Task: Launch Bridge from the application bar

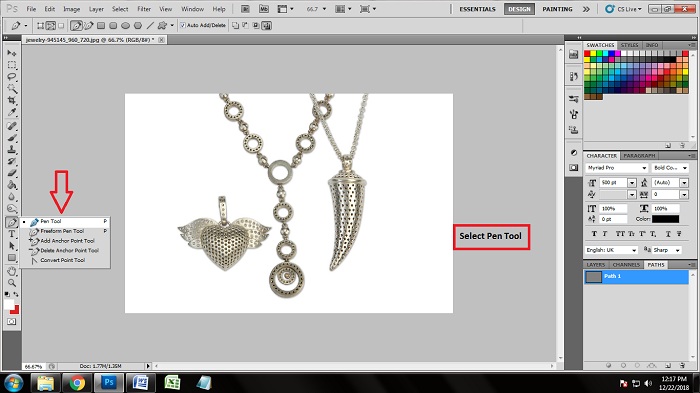Action: 245,9
